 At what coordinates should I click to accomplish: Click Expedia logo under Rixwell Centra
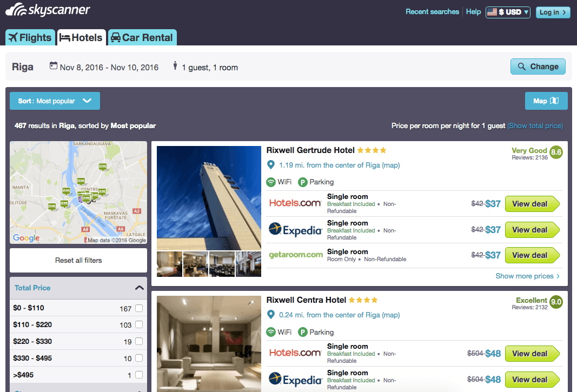click(295, 380)
